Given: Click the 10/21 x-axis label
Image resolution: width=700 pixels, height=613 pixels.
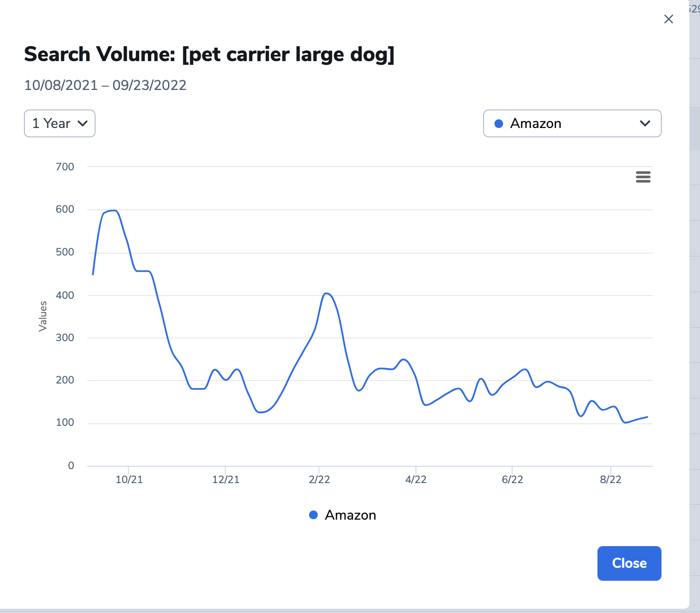Looking at the screenshot, I should [129, 480].
